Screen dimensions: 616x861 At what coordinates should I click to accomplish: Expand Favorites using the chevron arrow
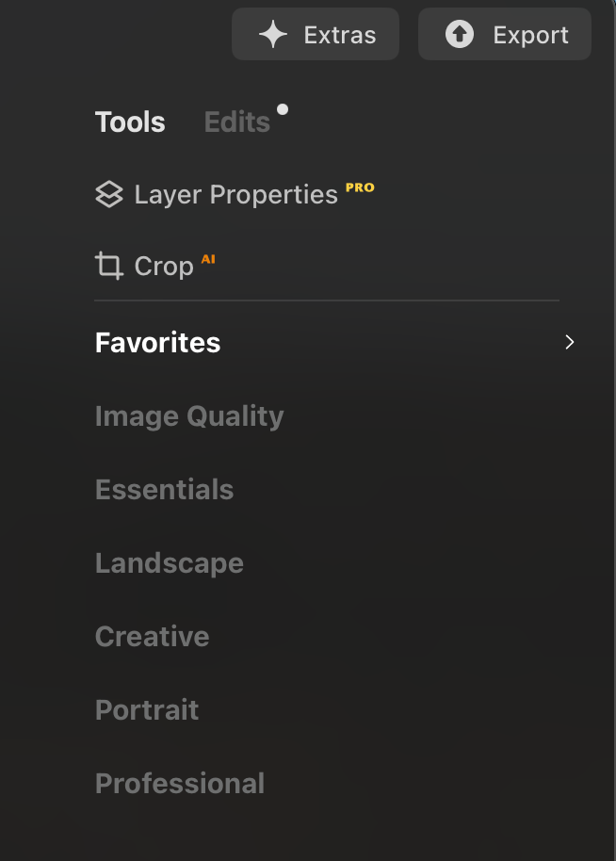(569, 342)
